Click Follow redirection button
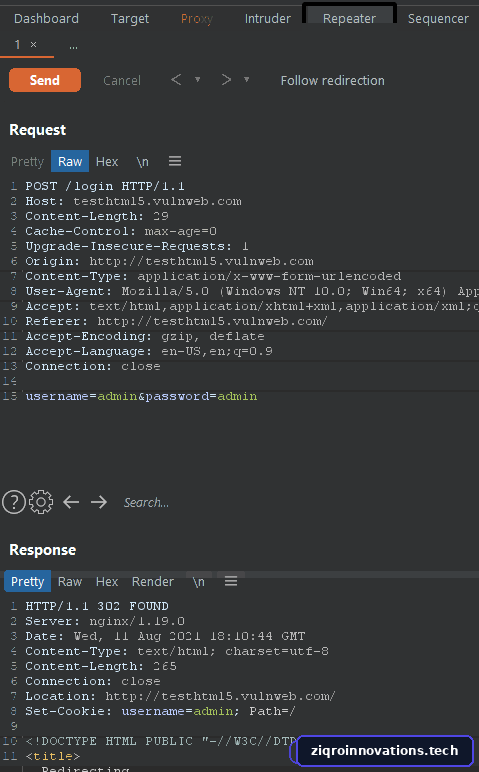The width and height of the screenshot is (479, 772). pyautogui.click(x=332, y=80)
